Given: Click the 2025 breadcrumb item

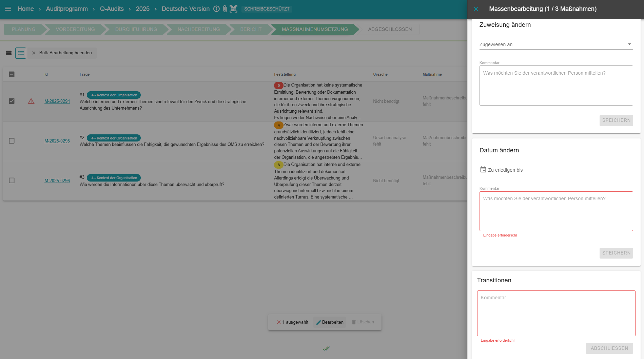Looking at the screenshot, I should coord(142,9).
